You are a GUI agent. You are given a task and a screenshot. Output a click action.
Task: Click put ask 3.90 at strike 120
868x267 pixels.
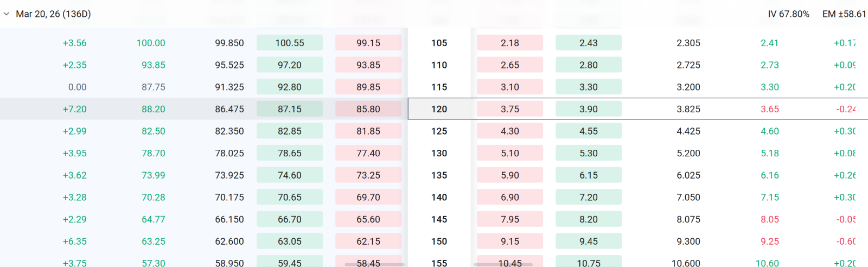point(589,109)
